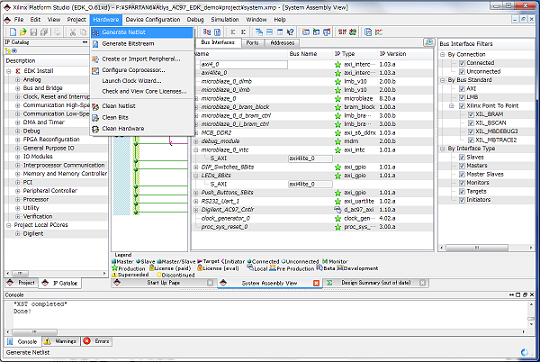
Task: Click the IP Catalog horizontal scrollbar thumb
Action: pyautogui.click(x=20, y=273)
